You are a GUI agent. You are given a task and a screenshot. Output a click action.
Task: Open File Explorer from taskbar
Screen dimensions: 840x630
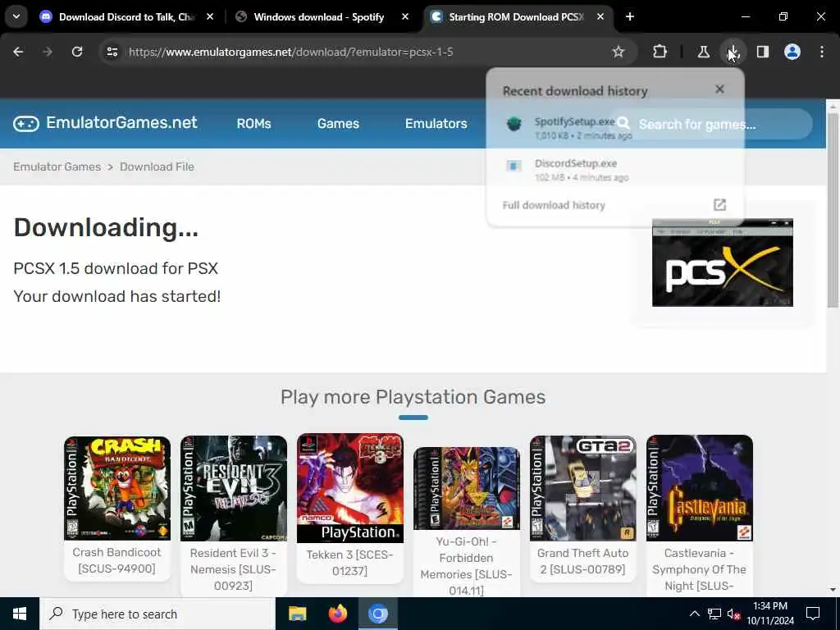297,614
